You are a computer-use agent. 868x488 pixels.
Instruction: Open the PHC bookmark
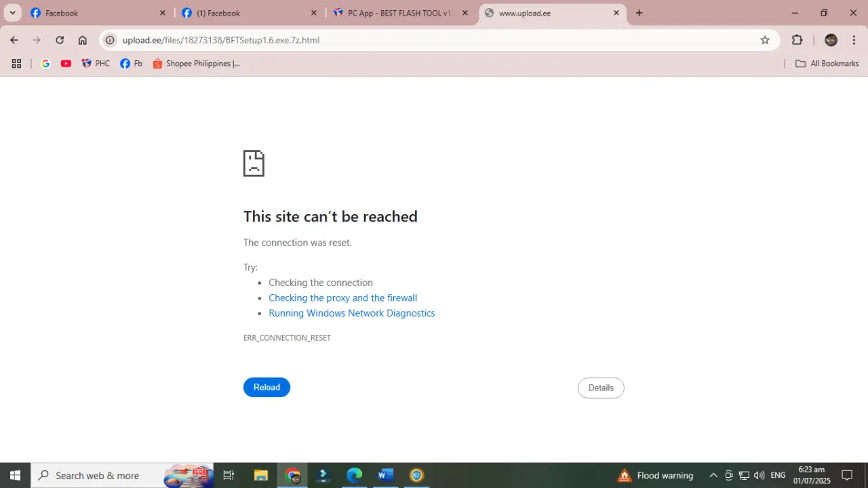tap(96, 64)
